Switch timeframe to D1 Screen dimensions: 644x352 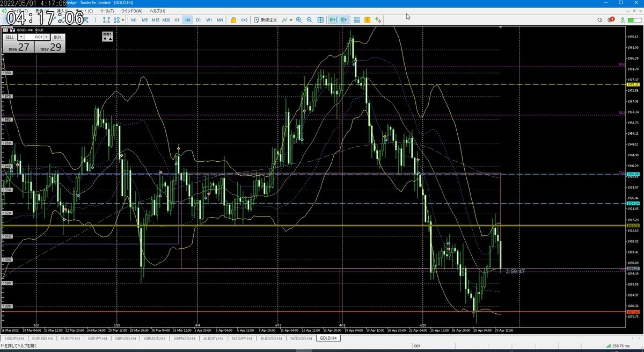(198, 20)
